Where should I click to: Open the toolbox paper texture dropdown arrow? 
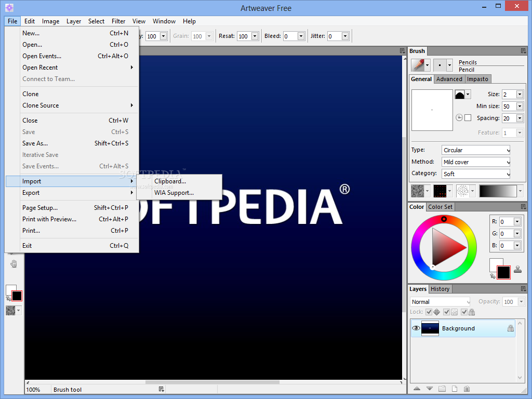coord(19,310)
